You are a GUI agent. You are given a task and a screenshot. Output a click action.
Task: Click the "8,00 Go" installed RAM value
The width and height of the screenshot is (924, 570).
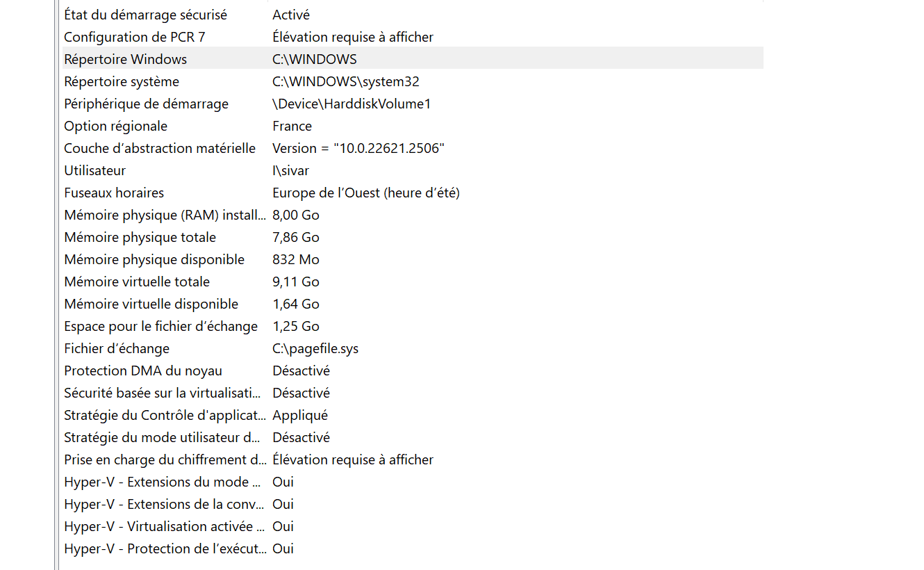296,215
